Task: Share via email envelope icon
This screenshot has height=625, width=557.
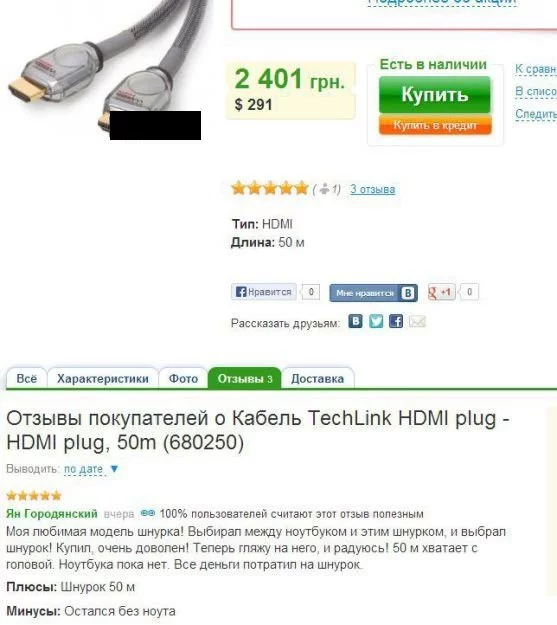Action: [417, 321]
